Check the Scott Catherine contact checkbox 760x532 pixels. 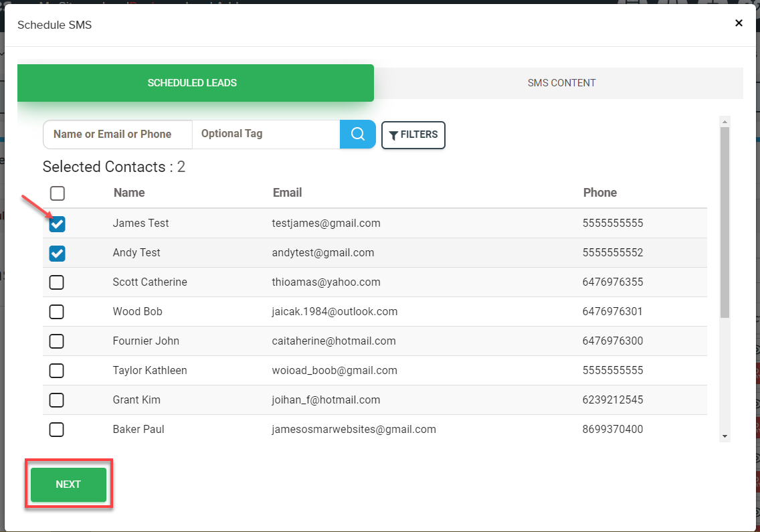coord(57,282)
